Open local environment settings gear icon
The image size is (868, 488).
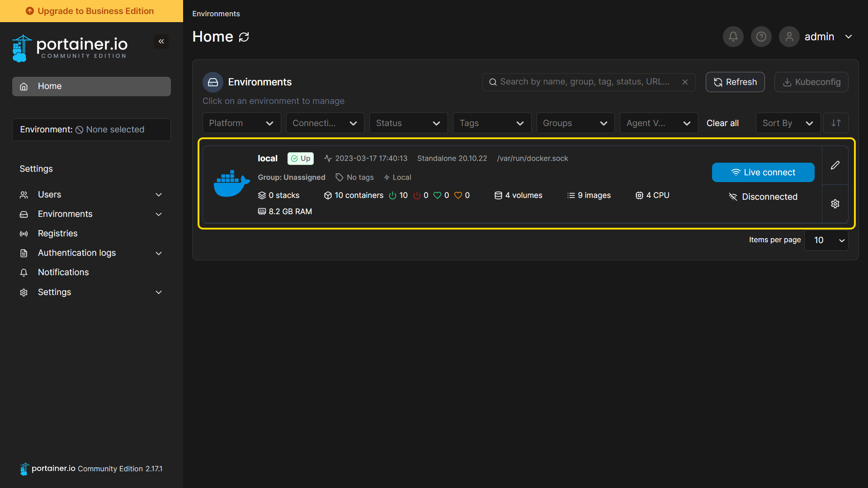(835, 204)
